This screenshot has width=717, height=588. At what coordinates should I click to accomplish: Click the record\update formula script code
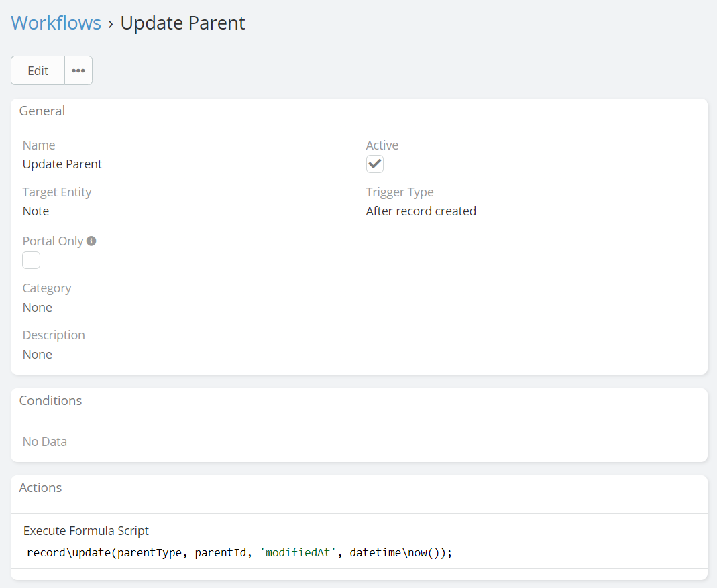click(x=239, y=553)
